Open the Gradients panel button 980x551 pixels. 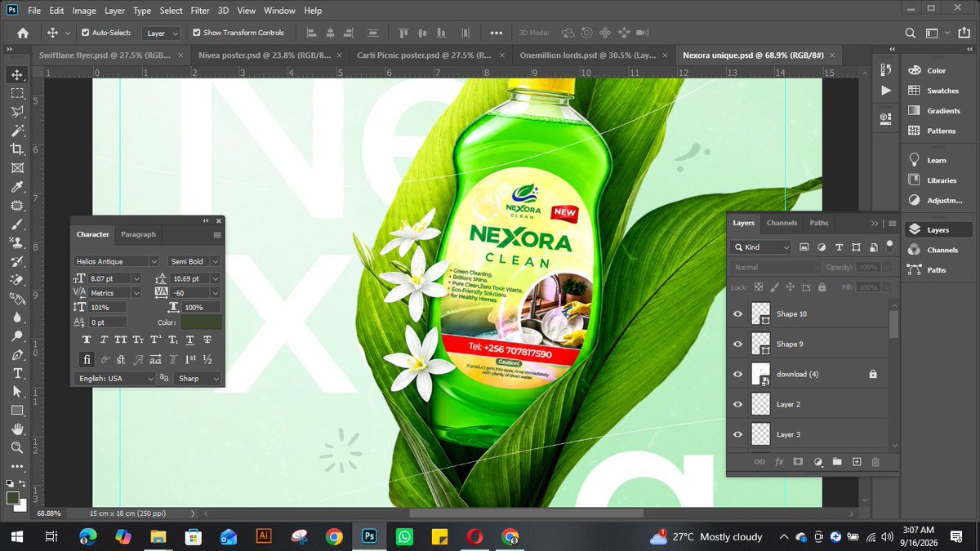pyautogui.click(x=937, y=111)
